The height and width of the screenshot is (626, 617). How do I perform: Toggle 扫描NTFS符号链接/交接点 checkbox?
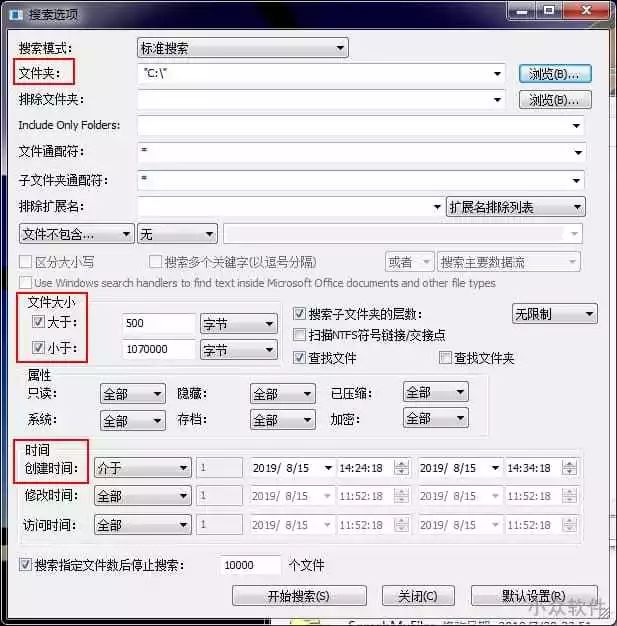[x=299, y=335]
